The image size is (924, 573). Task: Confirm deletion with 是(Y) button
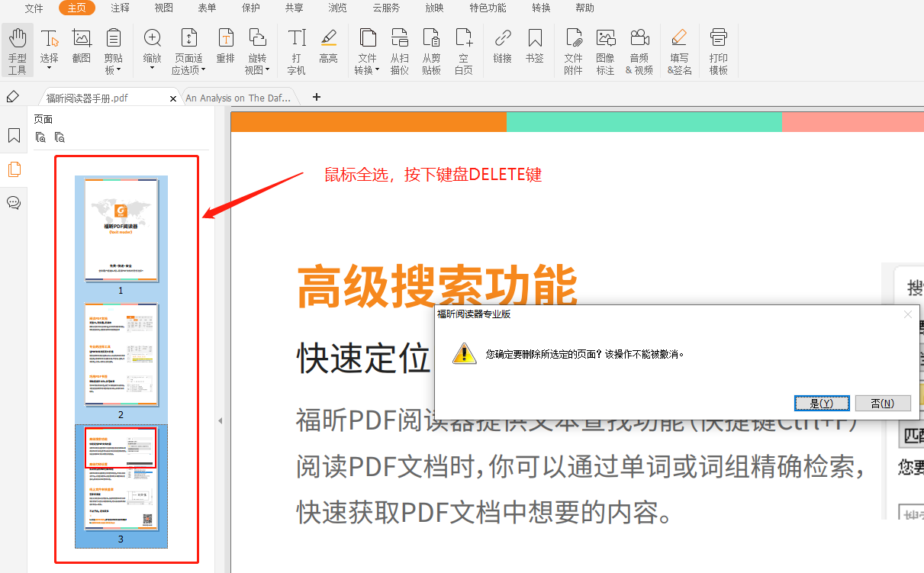(x=821, y=403)
